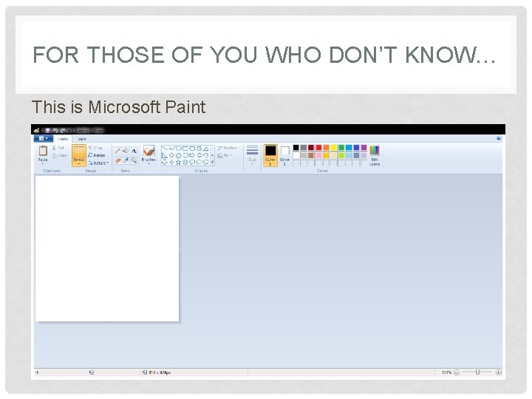
Task: Click the Paint application icon in title bar
Action: coord(37,130)
